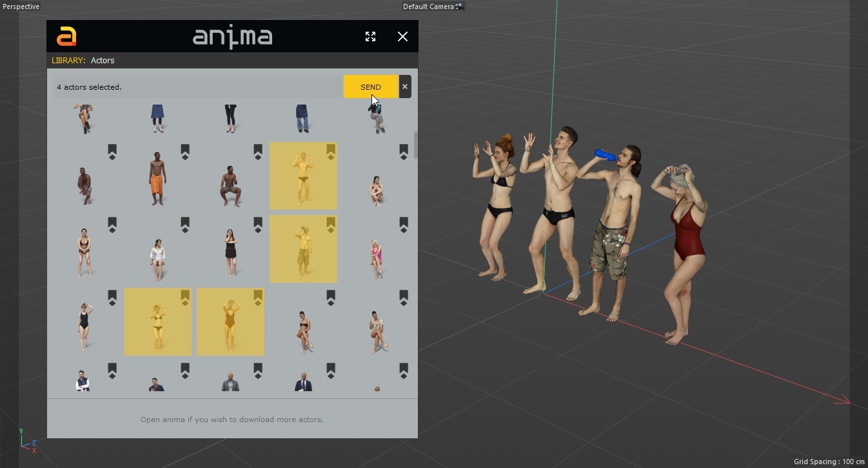
Task: Select the man in blue suit thumbnail
Action: 155,385
